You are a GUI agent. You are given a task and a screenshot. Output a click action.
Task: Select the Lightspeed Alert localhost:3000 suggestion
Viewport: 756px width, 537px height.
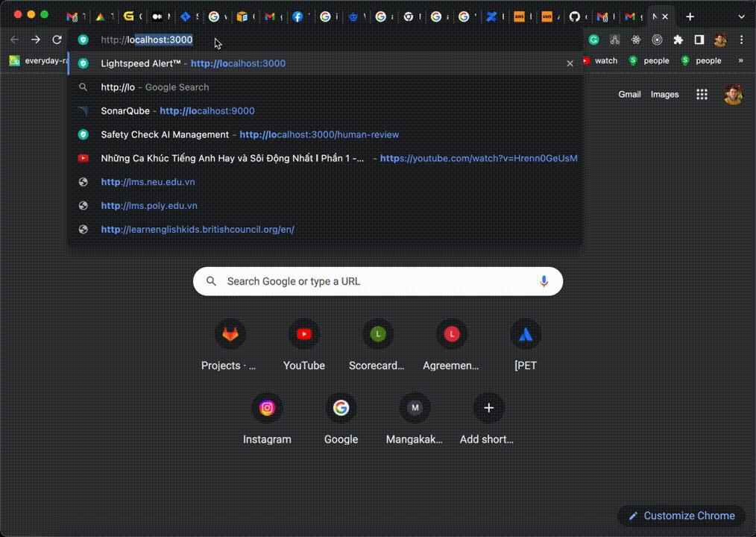pos(324,63)
